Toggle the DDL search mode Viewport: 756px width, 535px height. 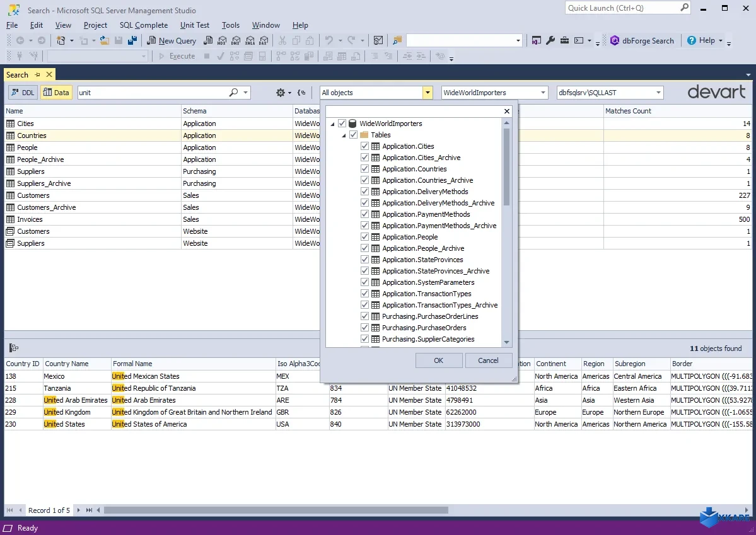(x=23, y=93)
